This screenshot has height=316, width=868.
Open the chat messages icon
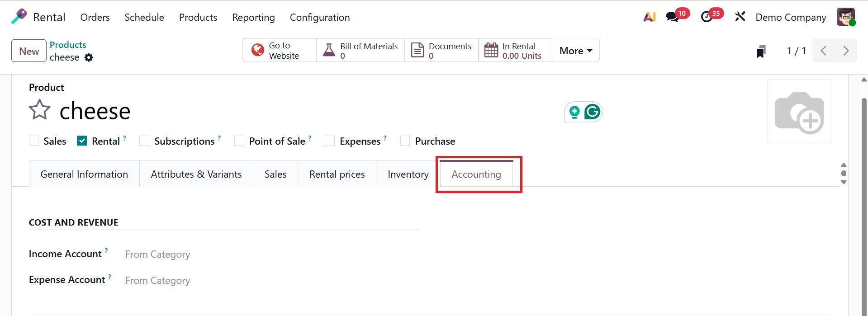(673, 17)
